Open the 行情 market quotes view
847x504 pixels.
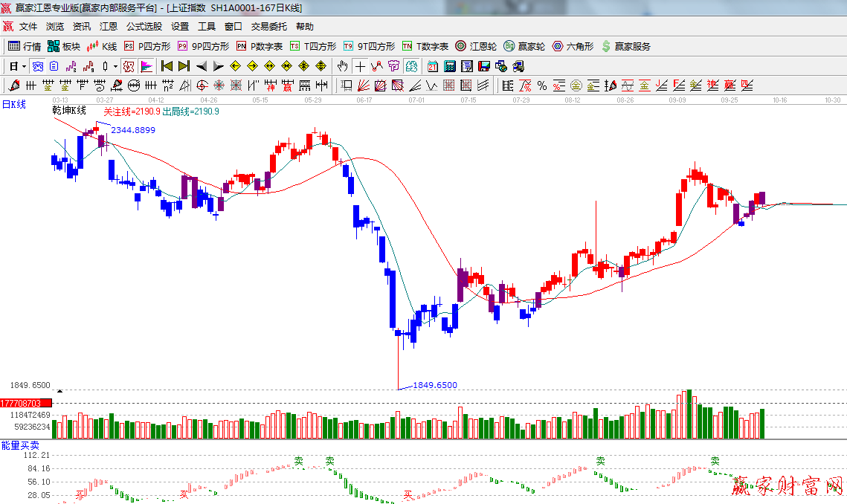pos(25,46)
